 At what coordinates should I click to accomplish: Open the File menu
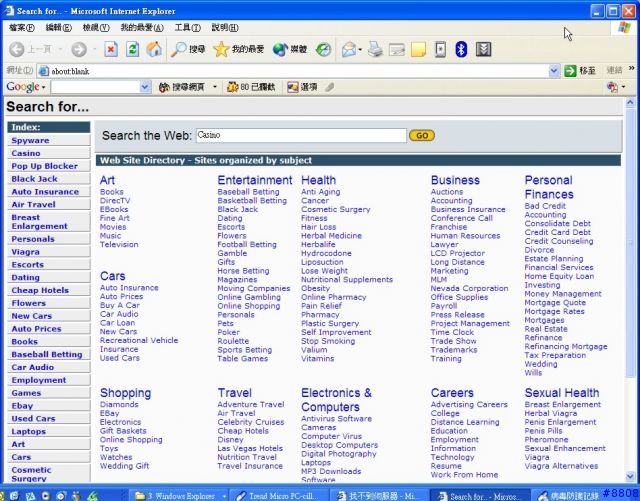[22, 27]
